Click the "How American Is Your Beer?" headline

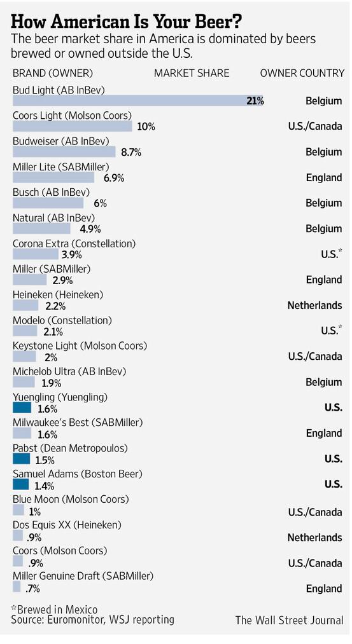coord(126,20)
